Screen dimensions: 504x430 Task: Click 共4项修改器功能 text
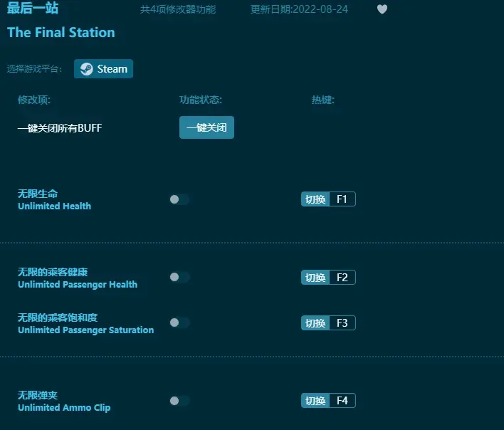tap(178, 9)
